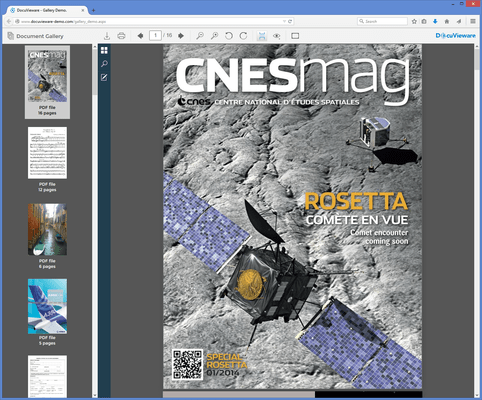Open the sheet music 12-page PDF thumbnail

47,153
